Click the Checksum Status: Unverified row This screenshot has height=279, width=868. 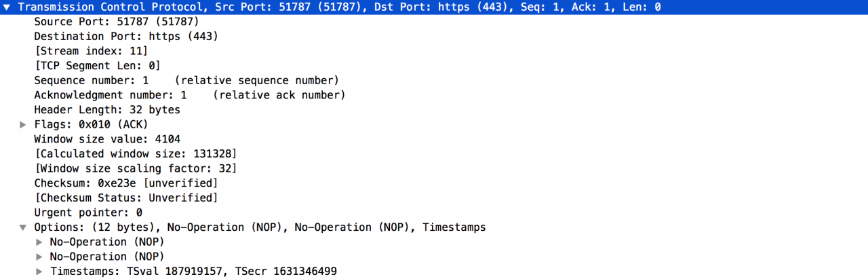click(x=125, y=198)
